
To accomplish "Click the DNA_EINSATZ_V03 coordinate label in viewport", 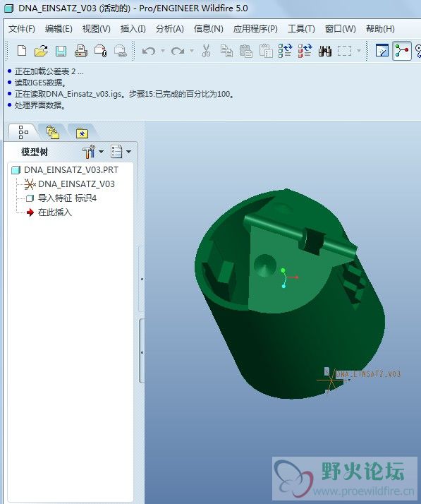I will 368,374.
